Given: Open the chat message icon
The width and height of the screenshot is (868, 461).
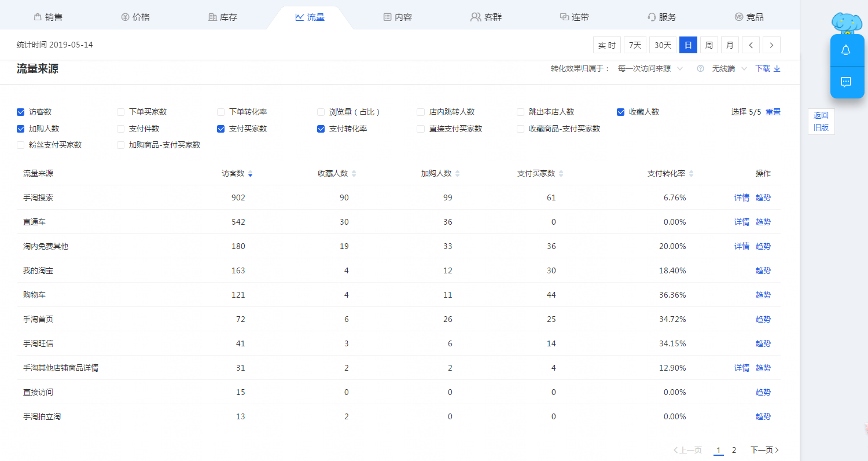Looking at the screenshot, I should pyautogui.click(x=846, y=82).
